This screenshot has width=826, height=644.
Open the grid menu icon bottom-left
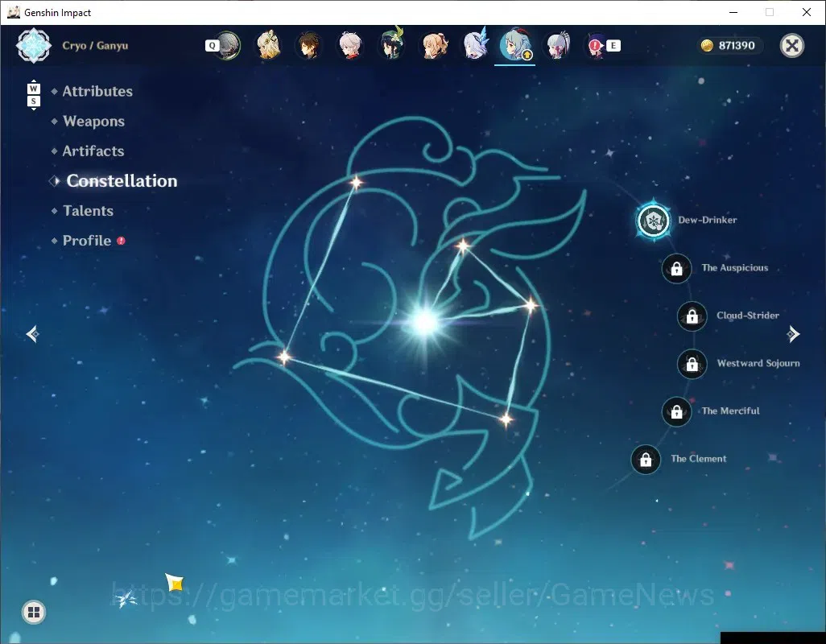click(x=34, y=612)
